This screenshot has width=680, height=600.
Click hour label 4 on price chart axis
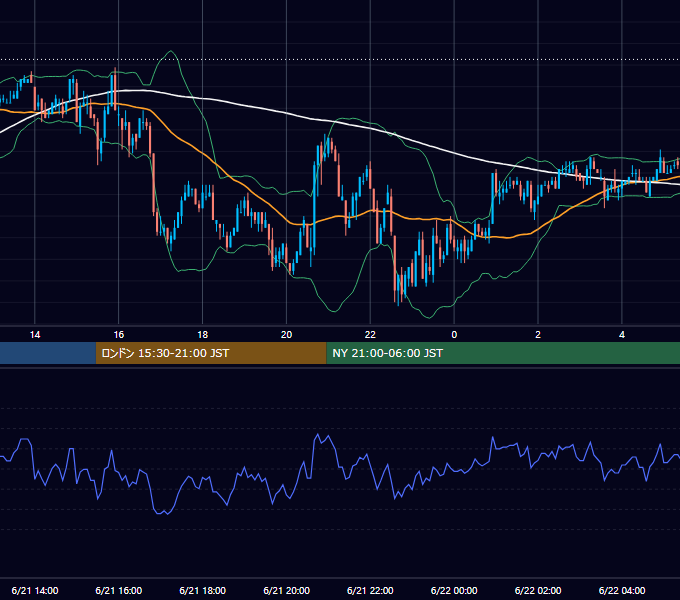pyautogui.click(x=622, y=335)
